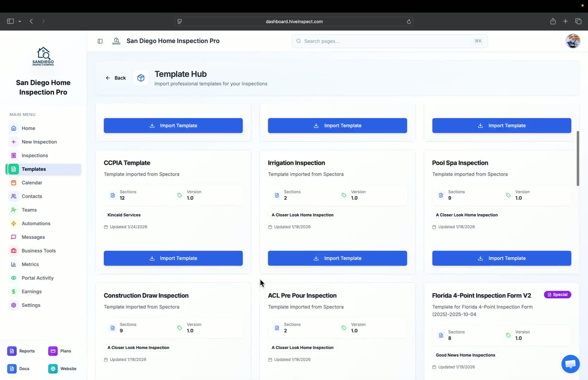Import the Pool Spa Inspection template
The width and height of the screenshot is (588, 380).
click(501, 258)
